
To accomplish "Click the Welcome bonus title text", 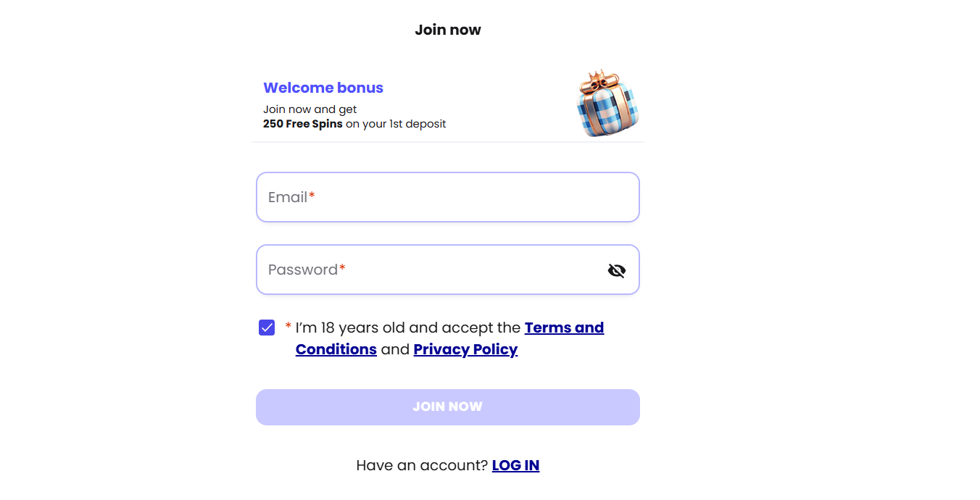I will (x=323, y=88).
